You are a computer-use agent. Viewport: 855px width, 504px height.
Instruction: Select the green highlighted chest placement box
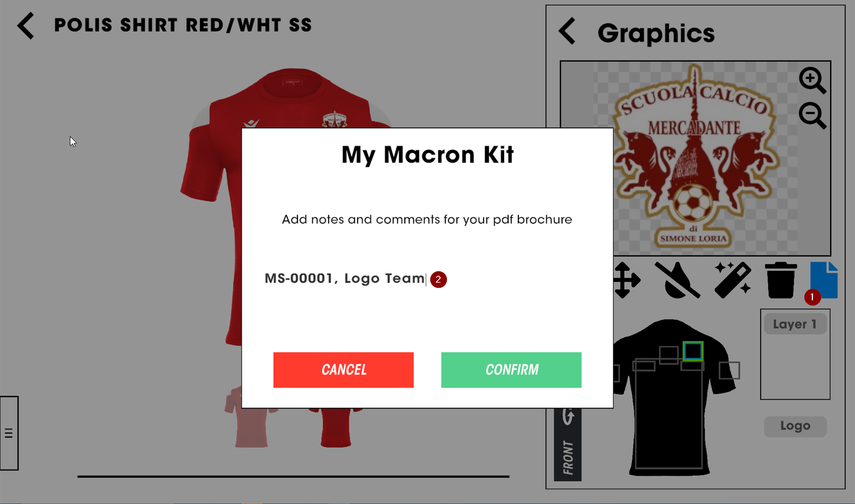(x=693, y=351)
